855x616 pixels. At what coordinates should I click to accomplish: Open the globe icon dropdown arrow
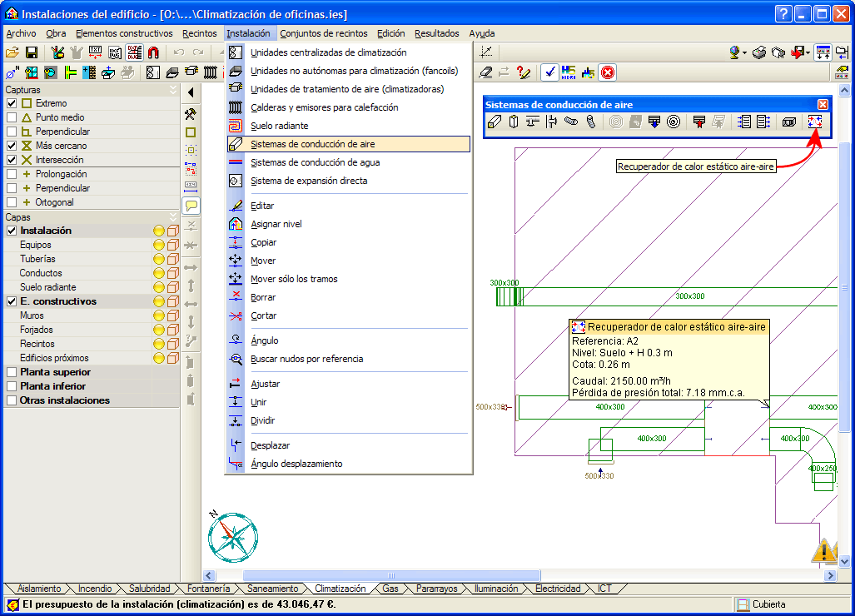click(744, 52)
